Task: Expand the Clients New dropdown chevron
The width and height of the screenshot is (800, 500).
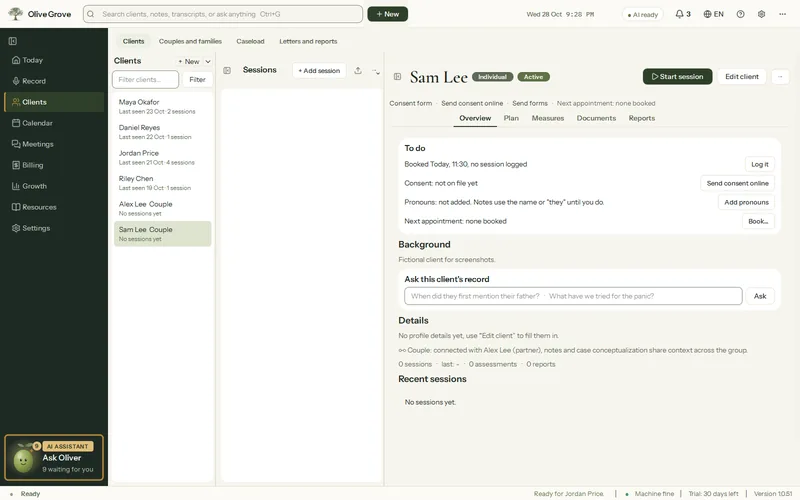Action: point(208,61)
